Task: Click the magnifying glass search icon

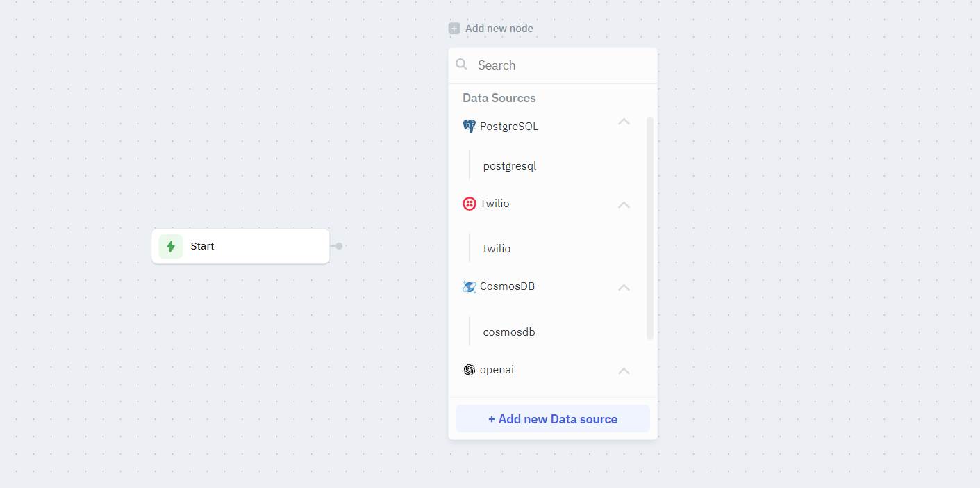Action: click(x=461, y=65)
